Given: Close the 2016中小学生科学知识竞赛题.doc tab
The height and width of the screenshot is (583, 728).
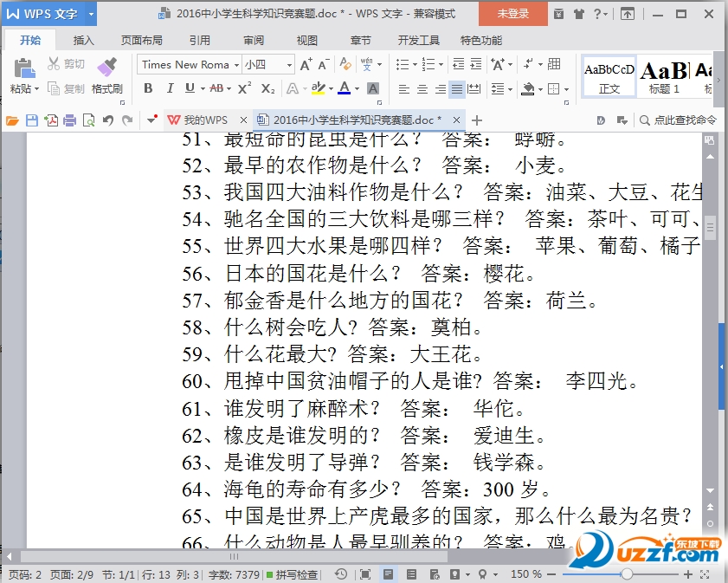Looking at the screenshot, I should click(456, 120).
